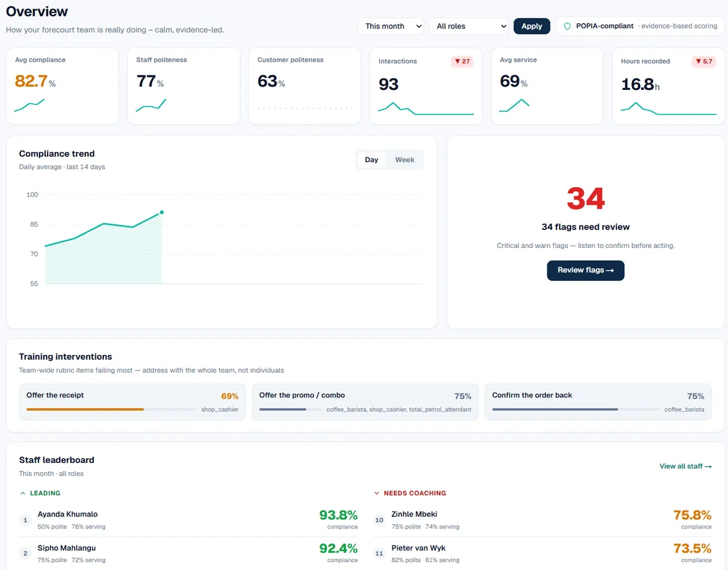Collapse the Needs Coaching section chevron
This screenshot has height=570, width=728.
[377, 493]
